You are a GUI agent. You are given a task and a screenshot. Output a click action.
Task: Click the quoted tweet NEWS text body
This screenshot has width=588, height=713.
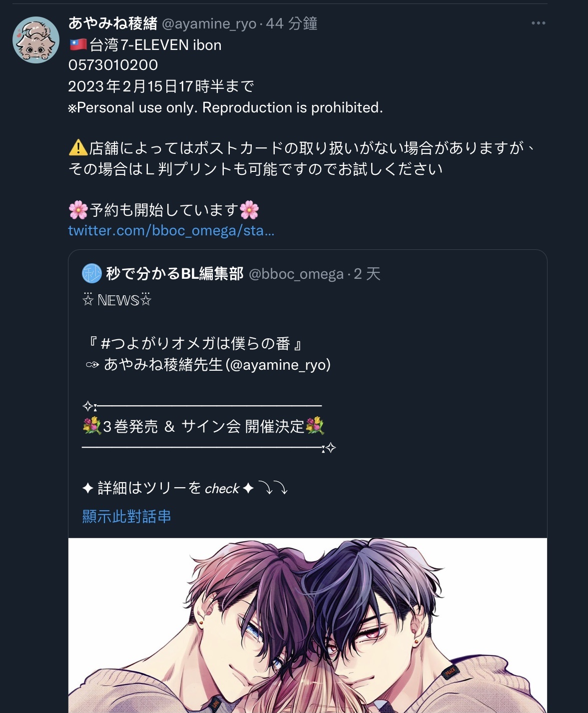(x=117, y=300)
